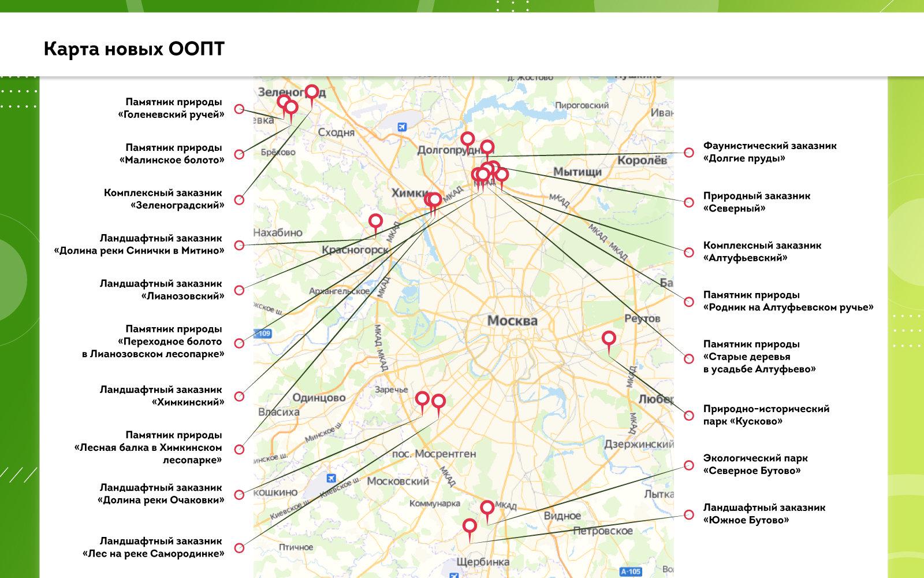The height and width of the screenshot is (578, 924).
Task: Select the southernmost pin above Щербинка
Action: [x=470, y=527]
